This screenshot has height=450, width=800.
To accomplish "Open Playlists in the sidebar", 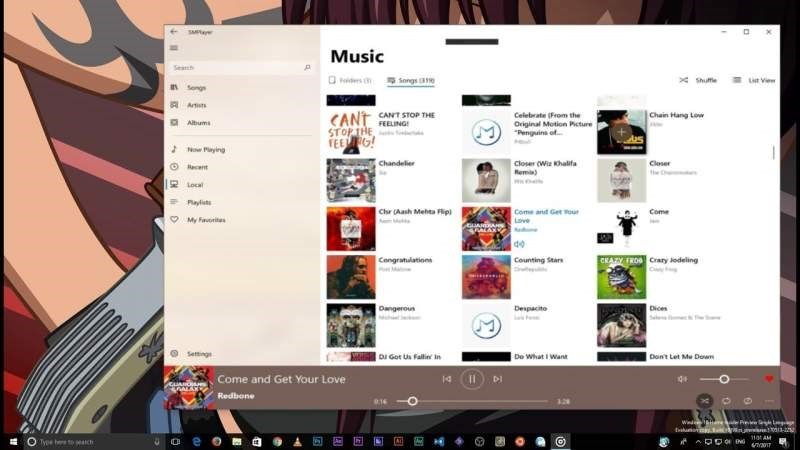I will pyautogui.click(x=198, y=203).
